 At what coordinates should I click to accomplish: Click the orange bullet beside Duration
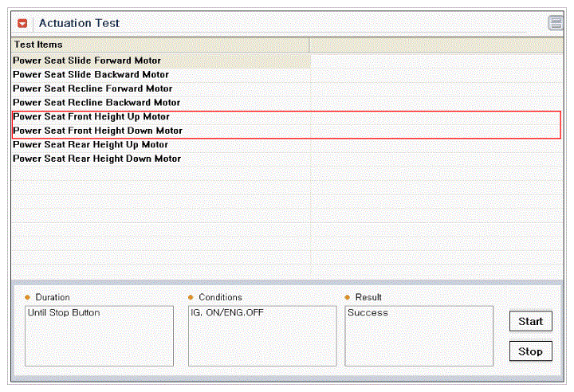click(27, 297)
